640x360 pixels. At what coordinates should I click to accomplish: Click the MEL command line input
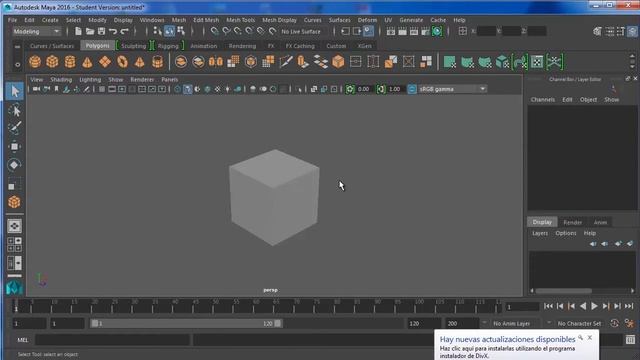112,340
